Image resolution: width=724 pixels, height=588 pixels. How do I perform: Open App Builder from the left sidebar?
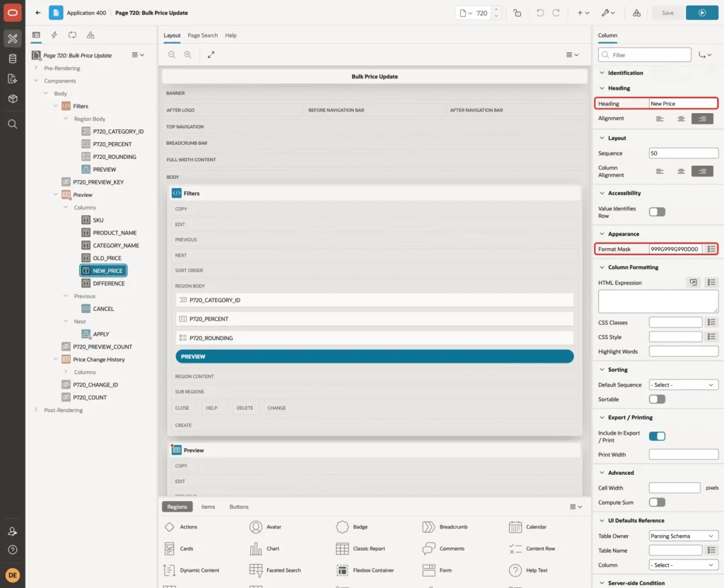pos(13,39)
